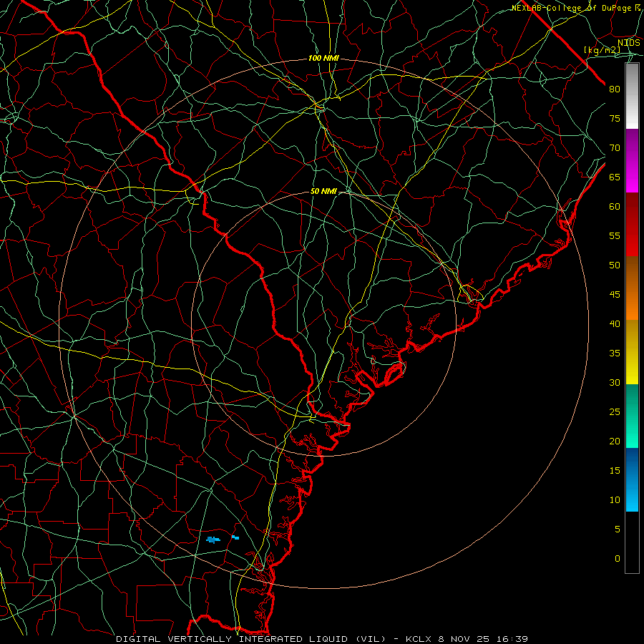Click the 0 value on the scale
The image size is (644, 644).
(x=618, y=559)
